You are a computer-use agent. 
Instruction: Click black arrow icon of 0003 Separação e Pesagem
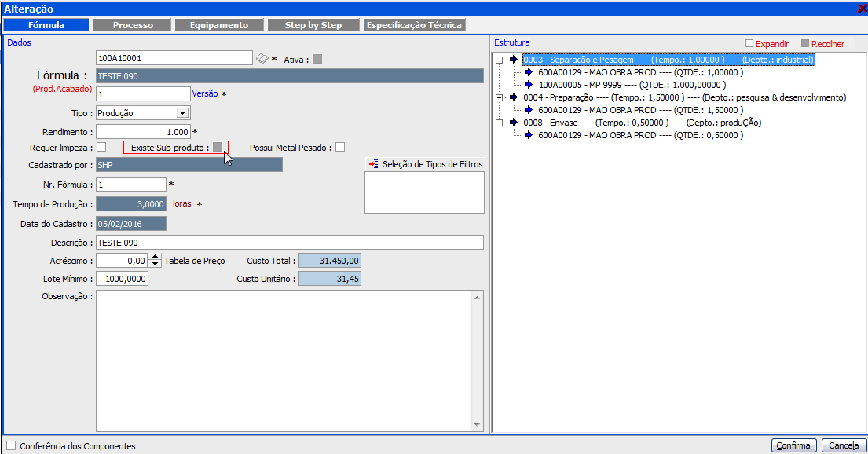(514, 60)
